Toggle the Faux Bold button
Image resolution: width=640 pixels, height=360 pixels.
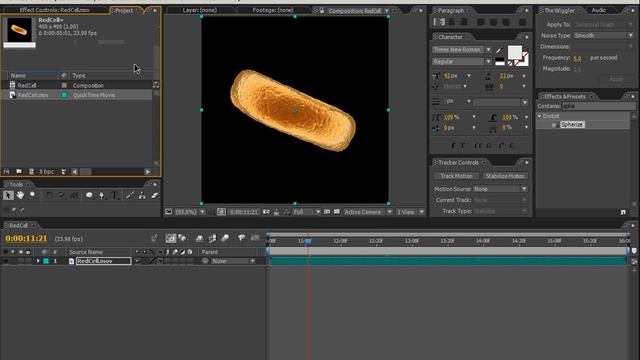coord(453,146)
